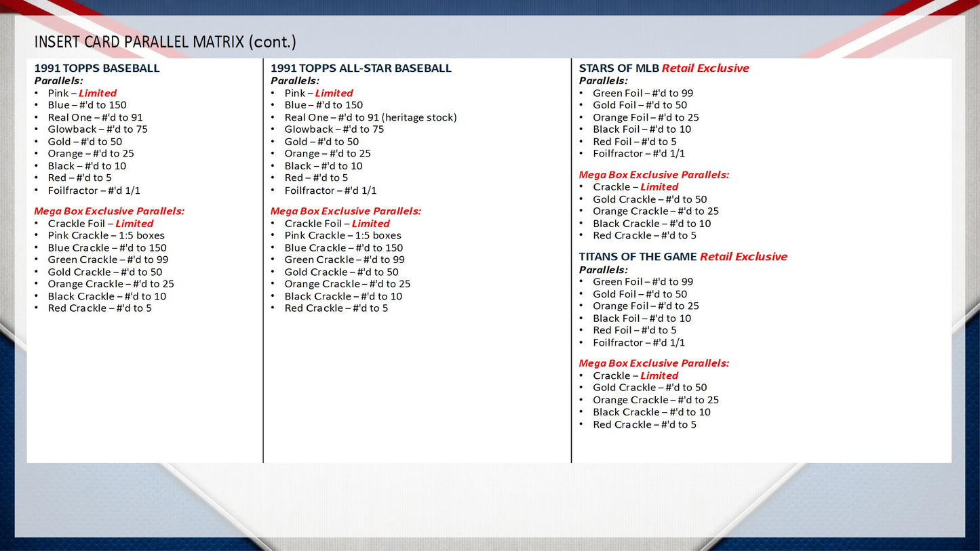This screenshot has width=980, height=551.
Task: Click "Gold – #'d to 50" in All-Star Baseball
Action: pyautogui.click(x=322, y=142)
